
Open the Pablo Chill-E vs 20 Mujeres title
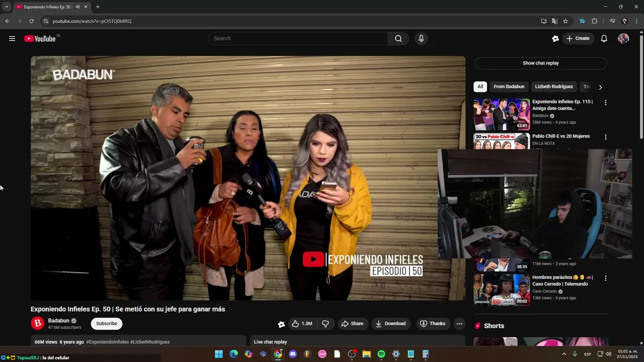click(x=561, y=136)
